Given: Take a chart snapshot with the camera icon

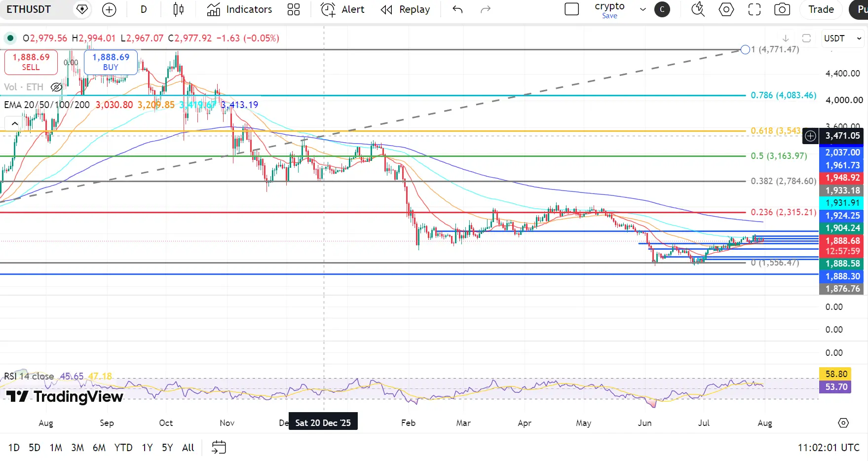Looking at the screenshot, I should (x=782, y=9).
